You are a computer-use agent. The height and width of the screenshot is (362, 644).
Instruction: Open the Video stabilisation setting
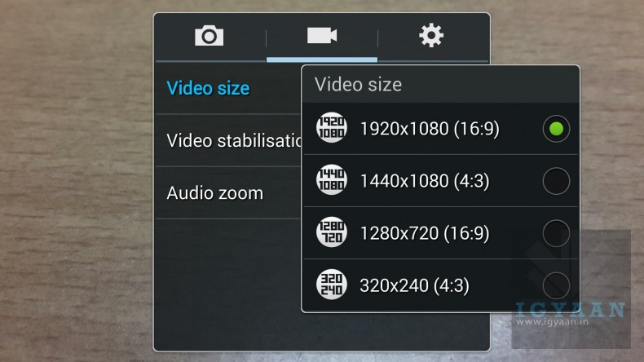click(x=228, y=140)
